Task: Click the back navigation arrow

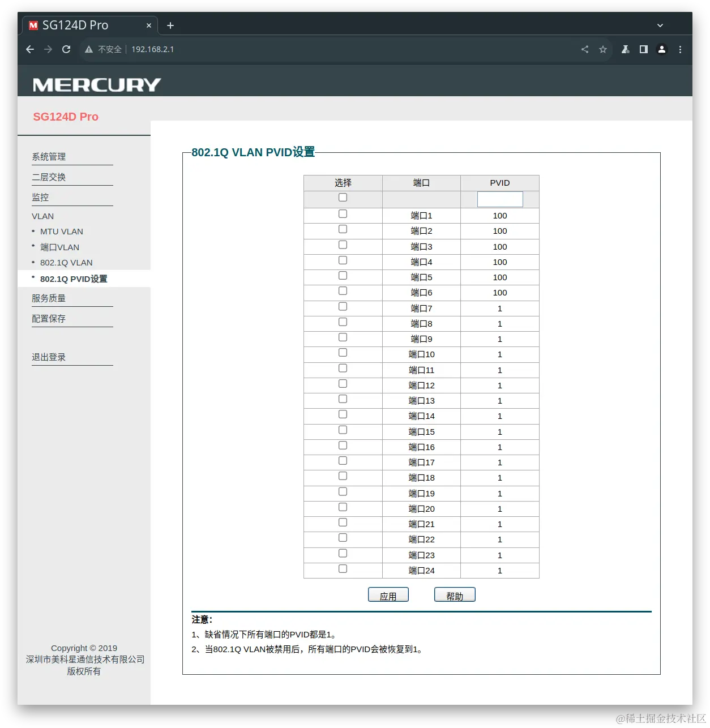Action: (x=29, y=49)
